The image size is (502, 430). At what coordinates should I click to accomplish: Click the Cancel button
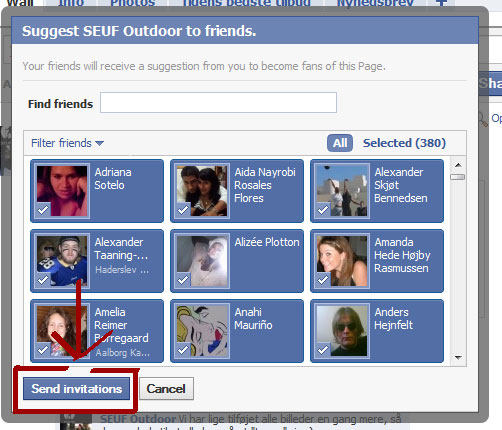(x=166, y=389)
